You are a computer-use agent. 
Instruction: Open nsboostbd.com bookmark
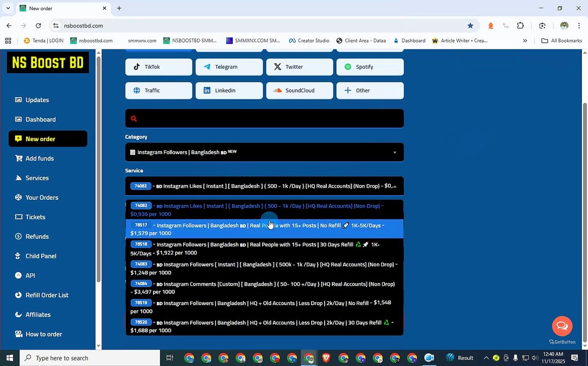click(91, 41)
